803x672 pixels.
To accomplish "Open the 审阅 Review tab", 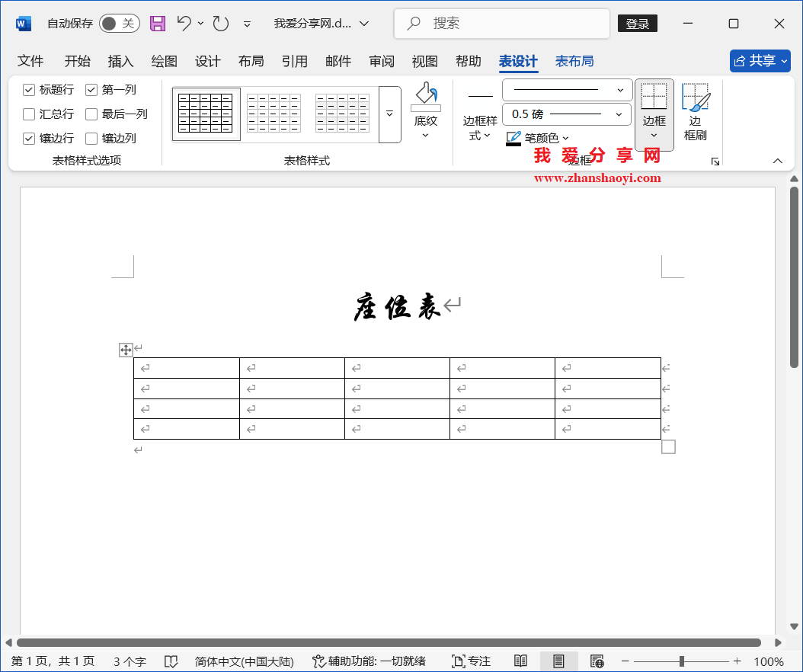I will (x=382, y=62).
